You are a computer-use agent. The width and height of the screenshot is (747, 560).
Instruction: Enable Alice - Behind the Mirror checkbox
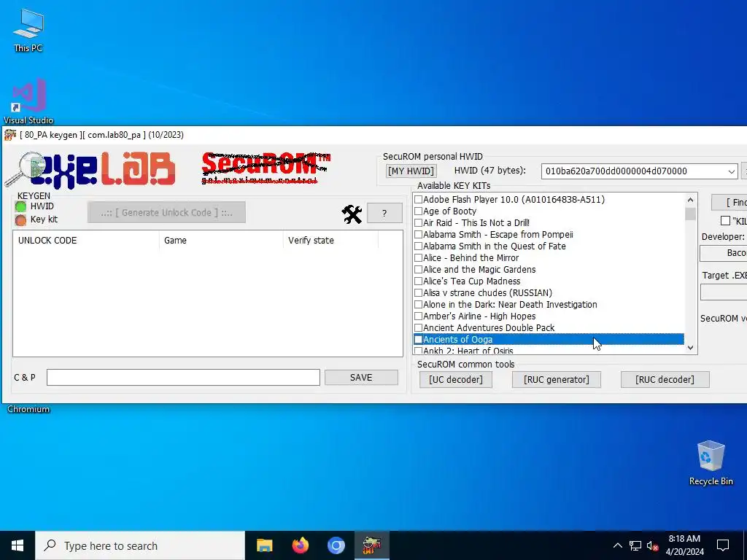[418, 257]
